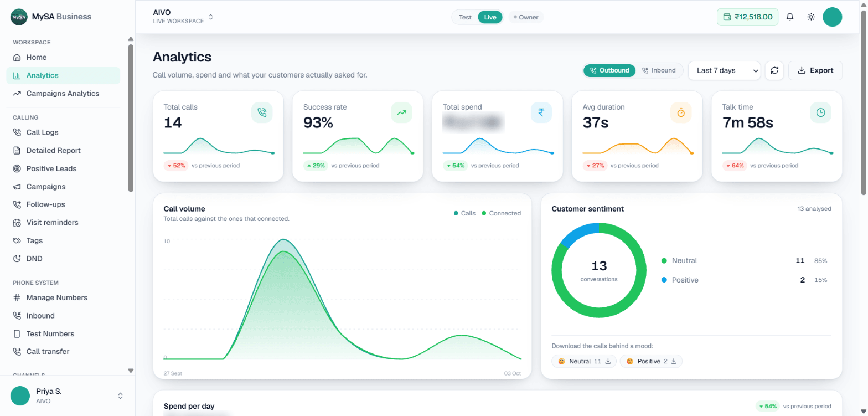The height and width of the screenshot is (416, 868).
Task: Download Positive mood calls
Action: 651,361
